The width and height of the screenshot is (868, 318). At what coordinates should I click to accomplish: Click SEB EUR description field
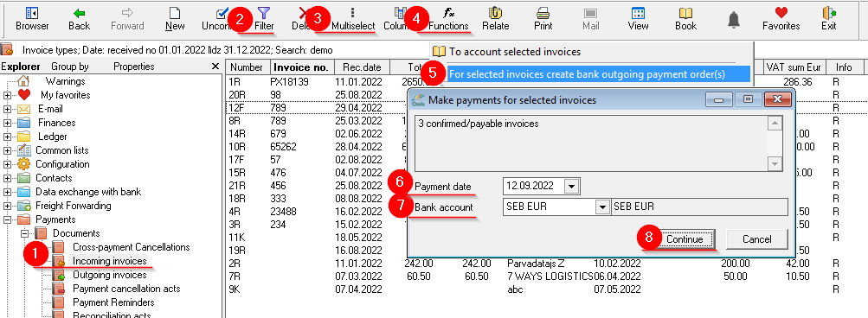pyautogui.click(x=699, y=207)
